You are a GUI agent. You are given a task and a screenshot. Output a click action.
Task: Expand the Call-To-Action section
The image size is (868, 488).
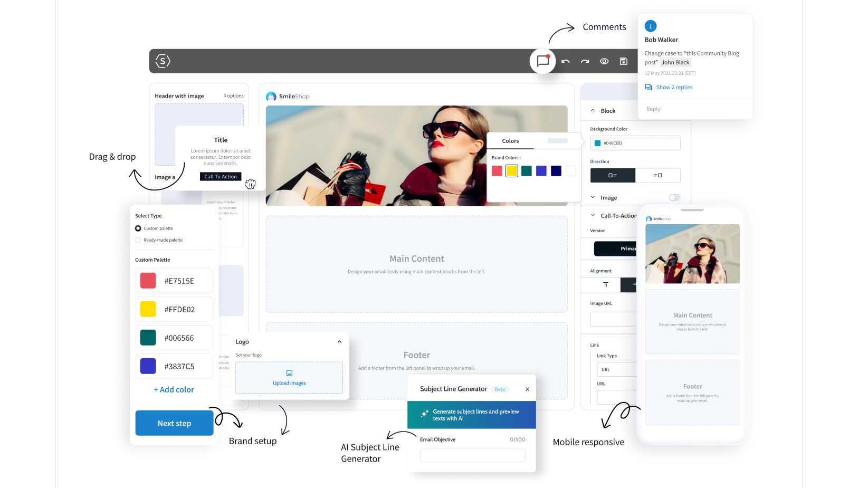click(593, 215)
